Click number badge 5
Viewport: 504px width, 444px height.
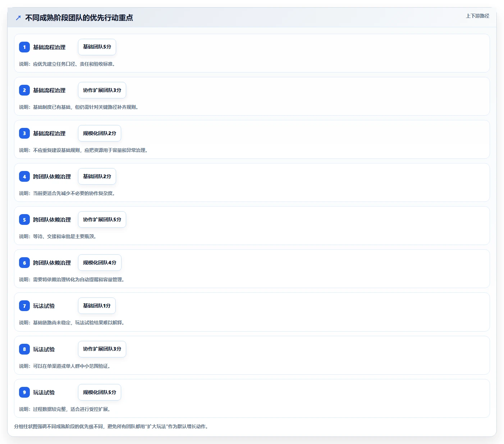pos(24,219)
